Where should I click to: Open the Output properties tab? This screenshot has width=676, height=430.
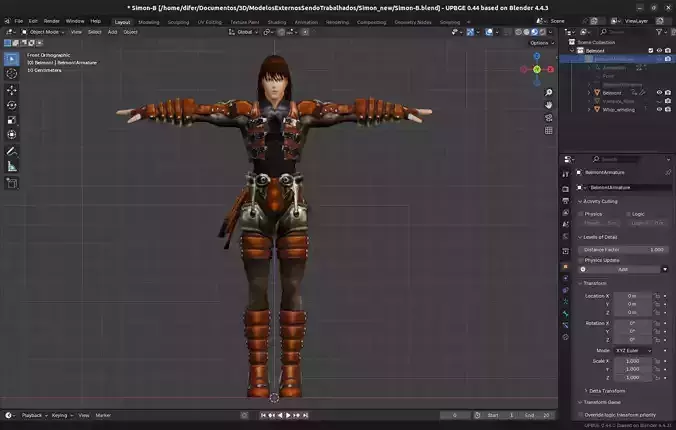[x=566, y=201]
